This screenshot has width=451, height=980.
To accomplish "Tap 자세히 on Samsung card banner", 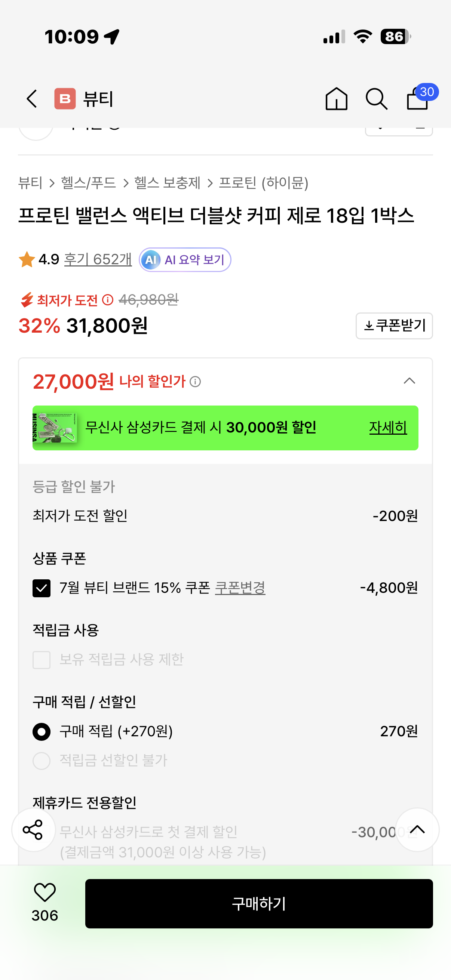I will (388, 428).
